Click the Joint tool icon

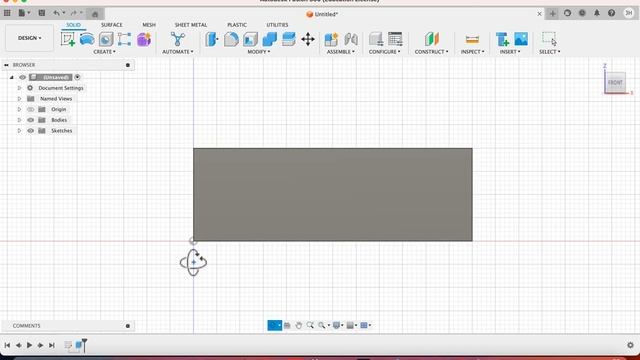click(351, 39)
